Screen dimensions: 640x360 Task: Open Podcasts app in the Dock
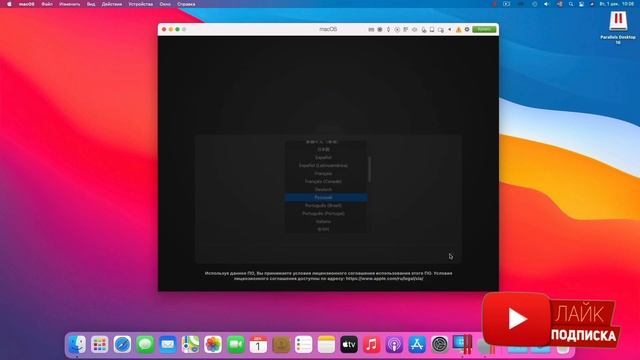pos(394,344)
